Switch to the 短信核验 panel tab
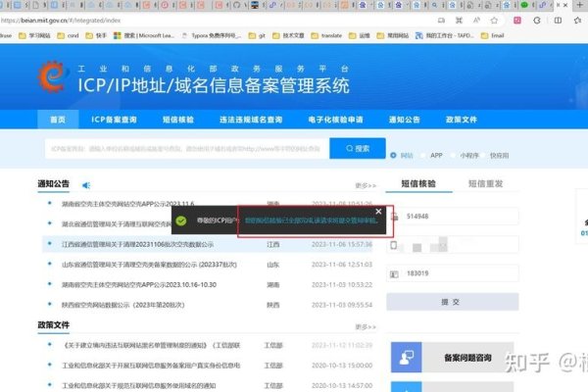The width and height of the screenshot is (588, 392). pos(418,183)
